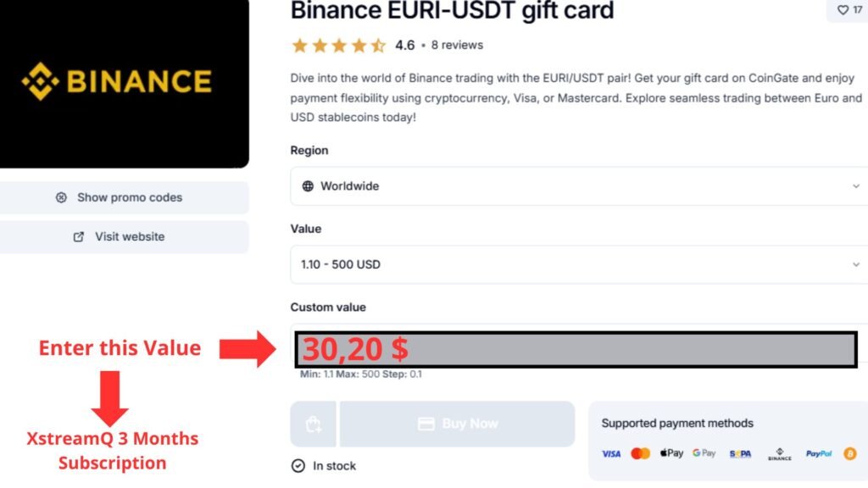The image size is (868, 488).
Task: Click the SEPA payment logo
Action: click(x=740, y=454)
